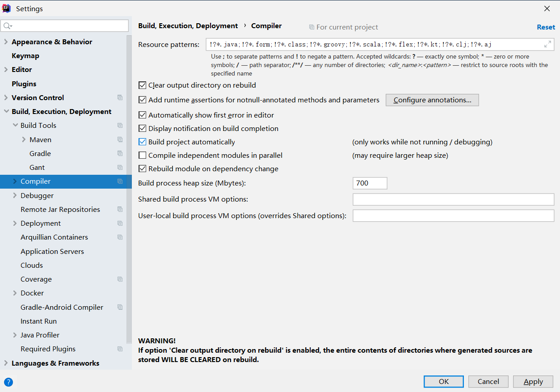
Task: Select Keymap in the settings tree
Action: coord(25,56)
